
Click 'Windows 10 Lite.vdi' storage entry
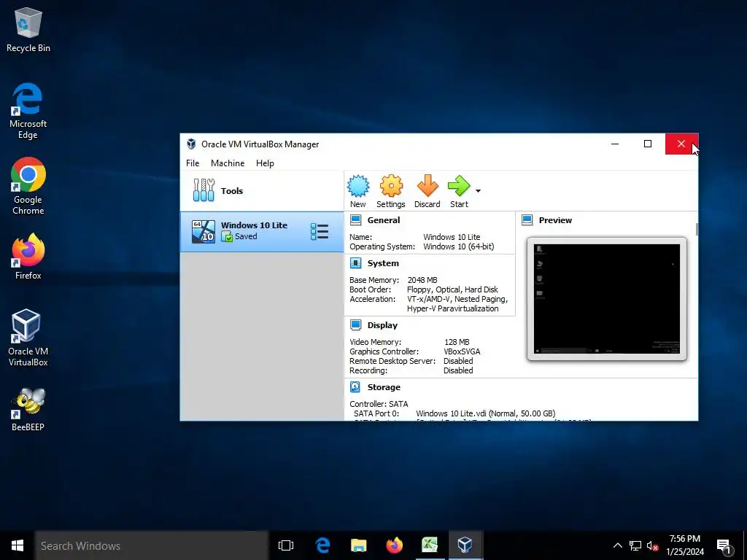click(x=485, y=413)
